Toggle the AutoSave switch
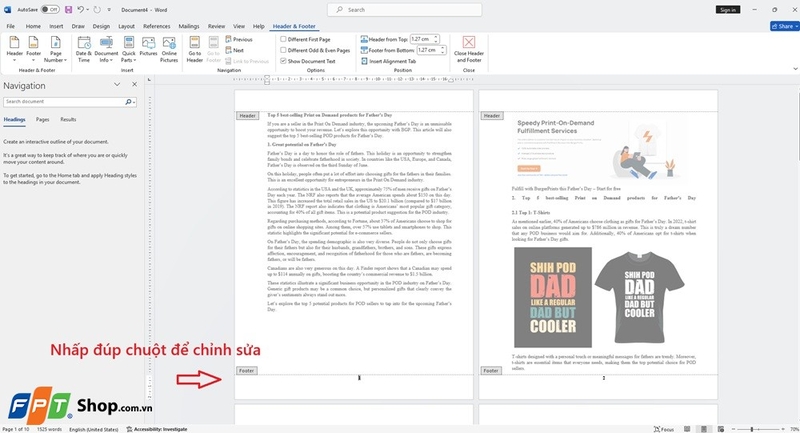 point(50,10)
